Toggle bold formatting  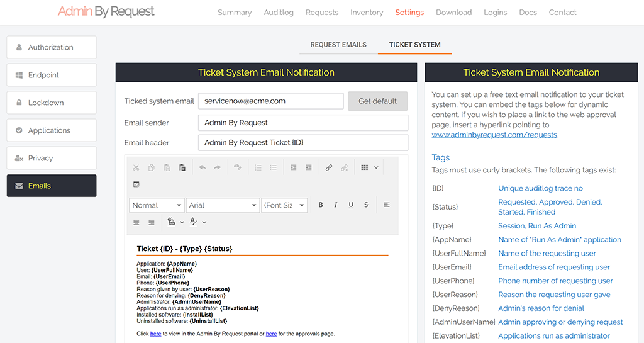(x=321, y=205)
